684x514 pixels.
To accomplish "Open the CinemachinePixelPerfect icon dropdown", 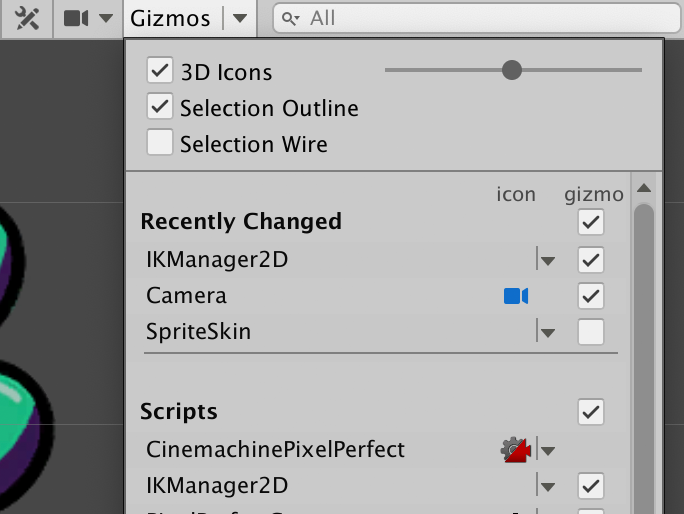I will click(547, 450).
